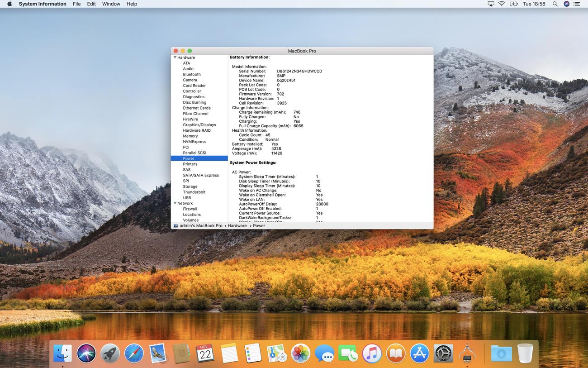This screenshot has width=588, height=368.
Task: Click Siri icon in menu bar
Action: click(567, 4)
